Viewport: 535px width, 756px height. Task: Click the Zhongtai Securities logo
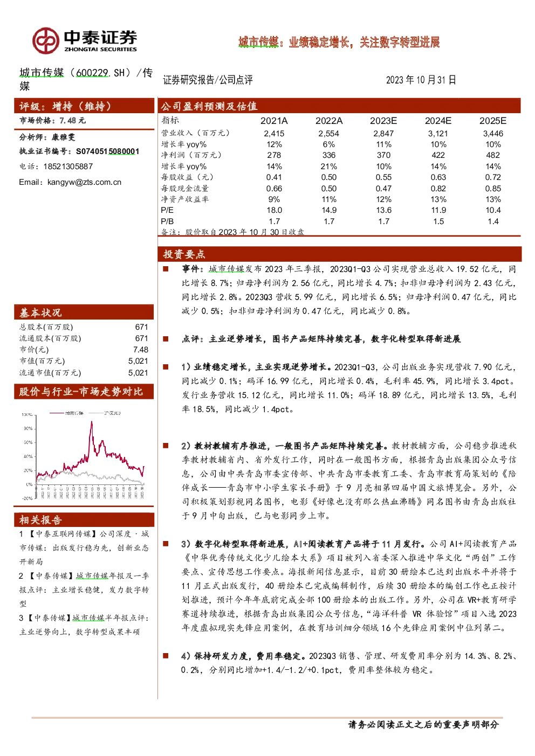click(85, 40)
